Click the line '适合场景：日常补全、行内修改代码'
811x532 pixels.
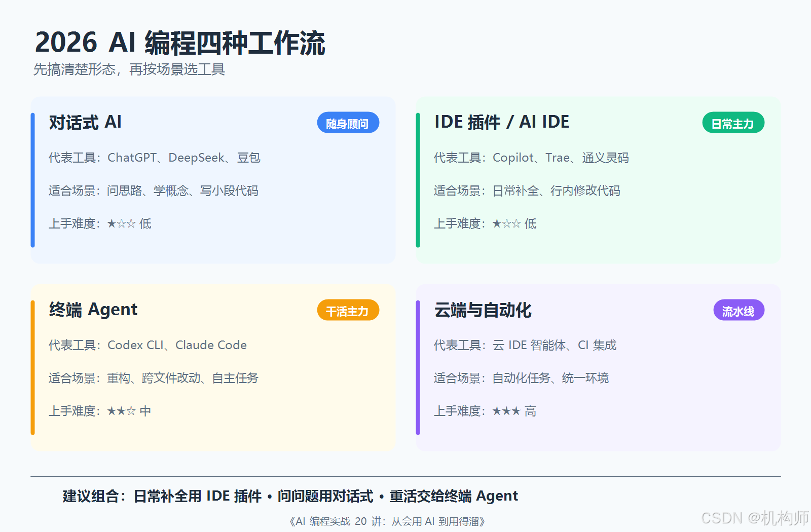[x=527, y=191]
